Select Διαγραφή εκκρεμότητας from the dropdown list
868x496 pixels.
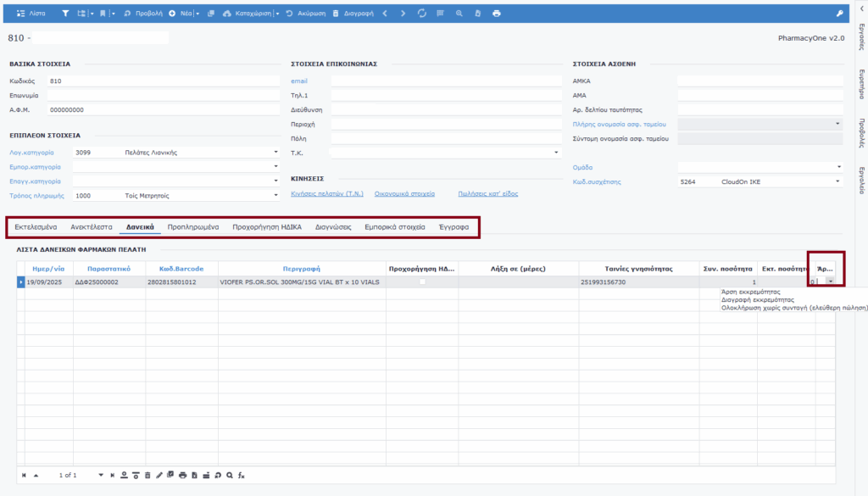pyautogui.click(x=757, y=300)
